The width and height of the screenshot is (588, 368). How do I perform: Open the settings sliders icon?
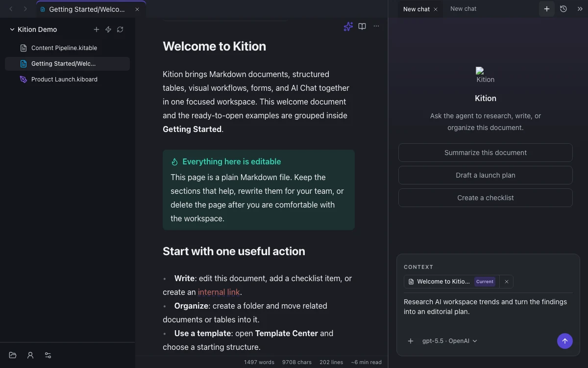48,355
